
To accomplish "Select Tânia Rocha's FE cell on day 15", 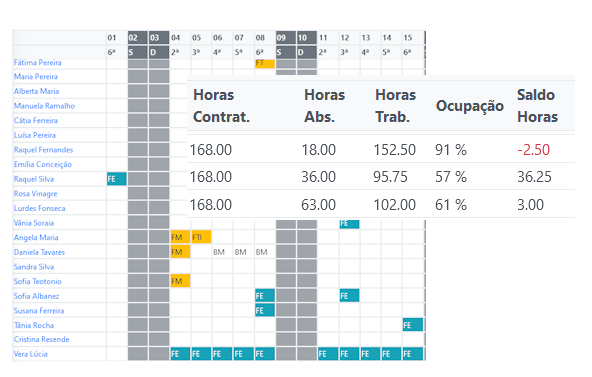I will tap(413, 325).
